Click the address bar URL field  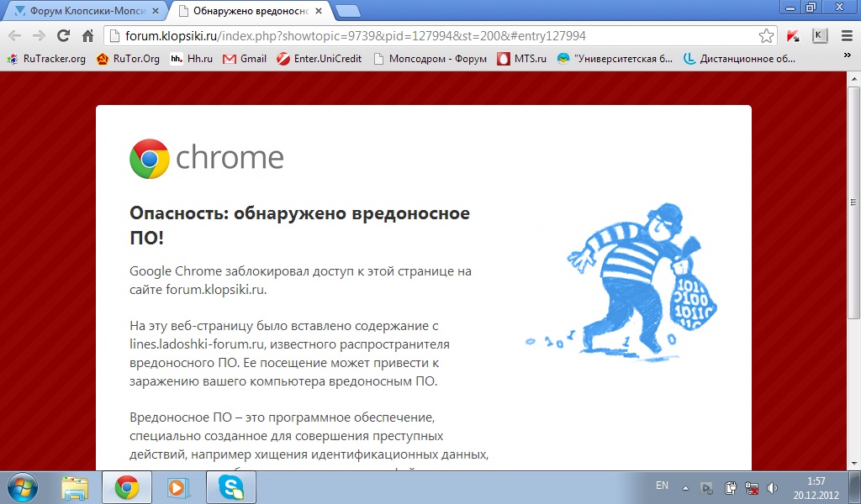point(420,36)
